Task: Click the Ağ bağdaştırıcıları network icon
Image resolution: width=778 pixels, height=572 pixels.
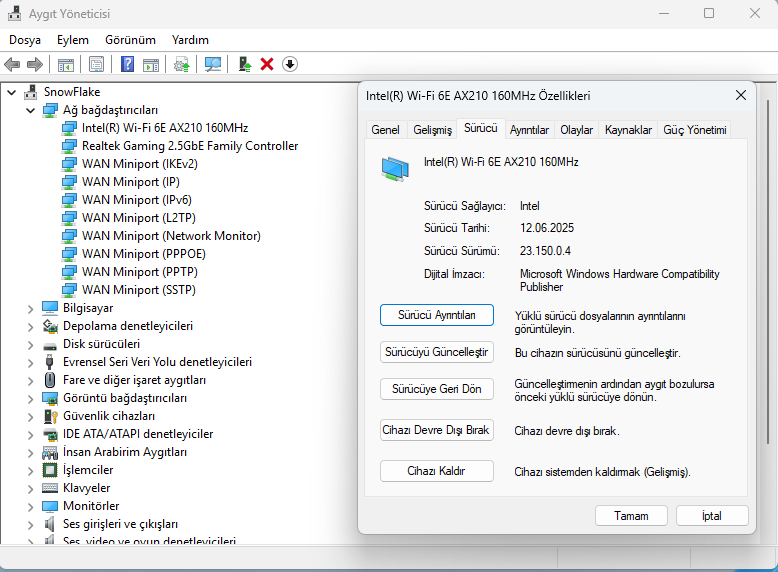Action: tap(50, 110)
